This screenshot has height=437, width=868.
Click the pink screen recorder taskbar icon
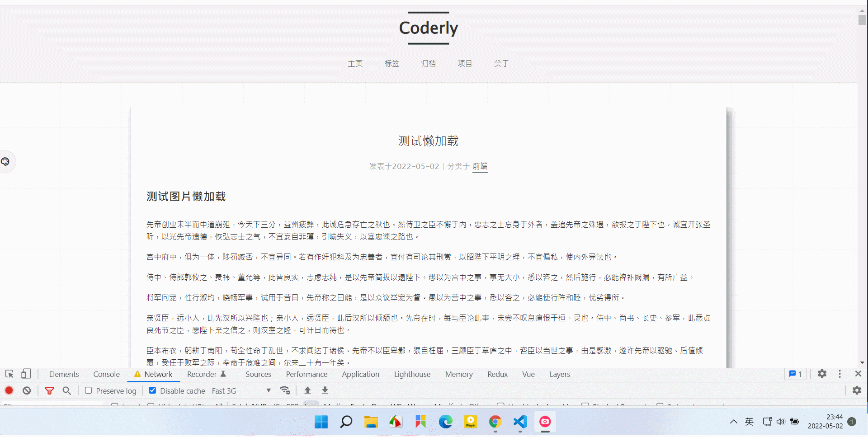545,422
